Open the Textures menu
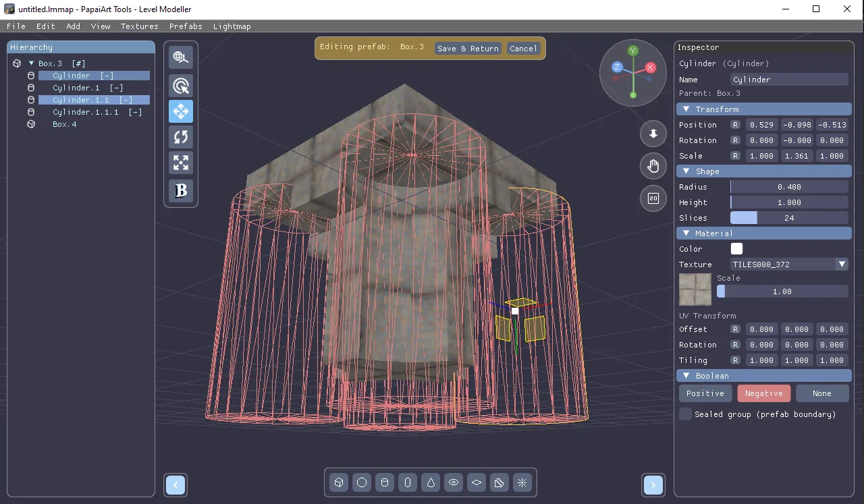 (x=140, y=26)
